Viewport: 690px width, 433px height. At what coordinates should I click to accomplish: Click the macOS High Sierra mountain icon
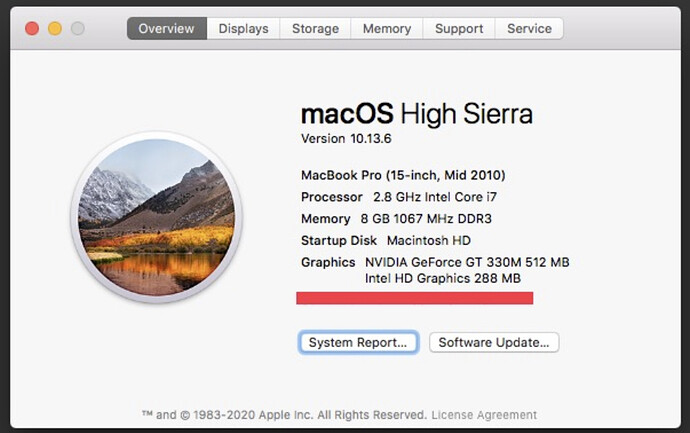157,217
